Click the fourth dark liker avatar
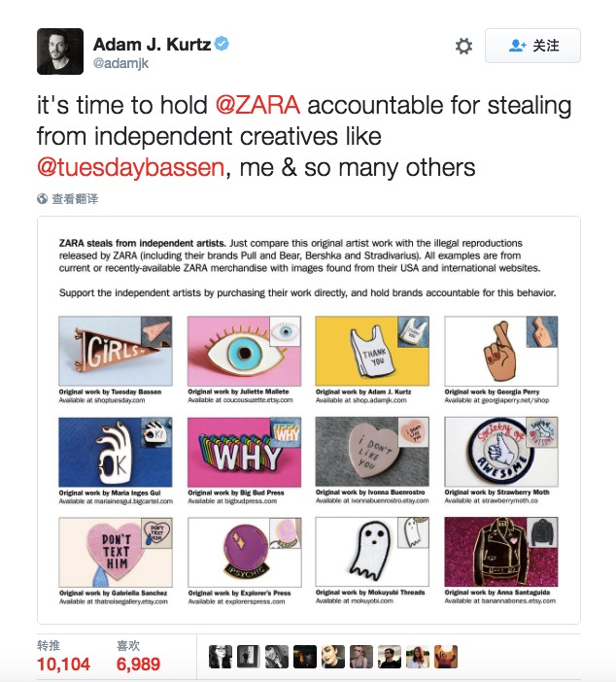 [305, 657]
